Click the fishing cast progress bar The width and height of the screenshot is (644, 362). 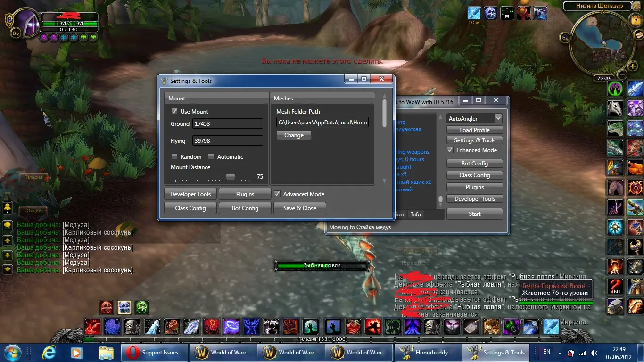(322, 266)
